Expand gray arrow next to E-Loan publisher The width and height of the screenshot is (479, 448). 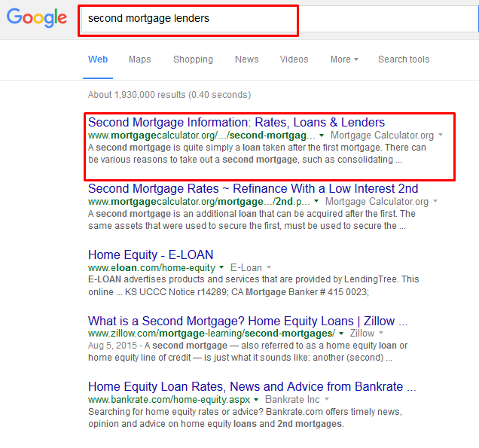pos(269,267)
